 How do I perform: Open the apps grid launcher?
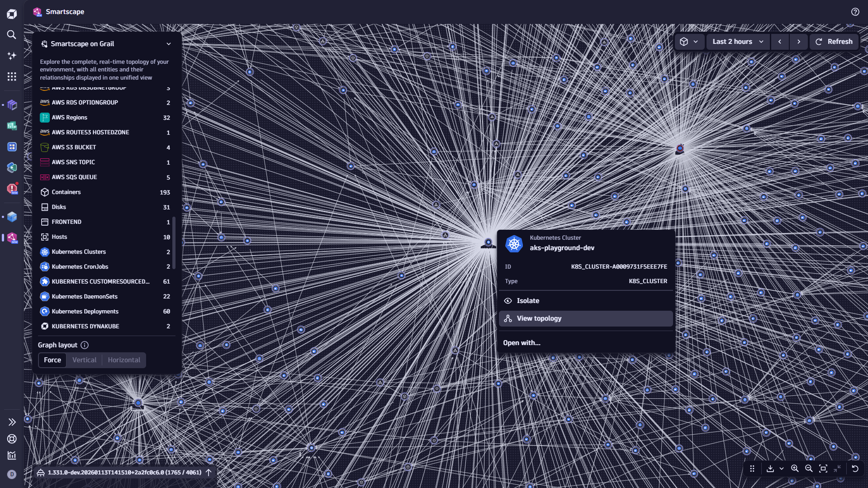12,76
